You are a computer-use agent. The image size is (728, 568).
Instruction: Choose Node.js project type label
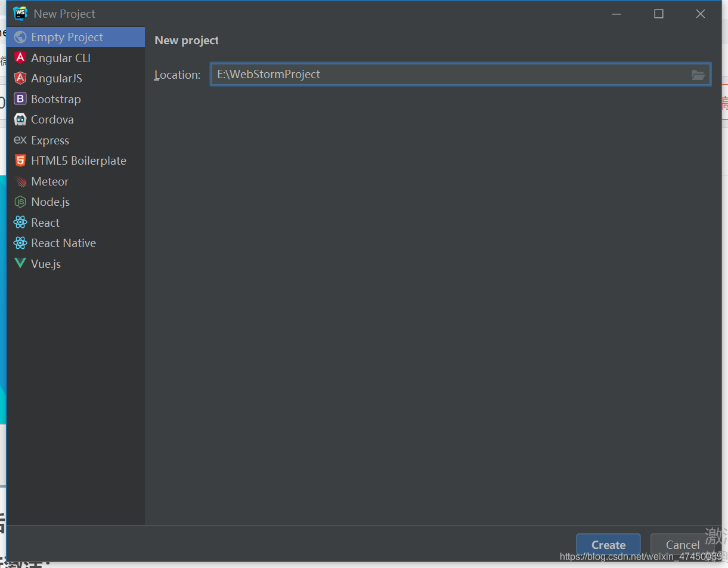click(x=51, y=202)
